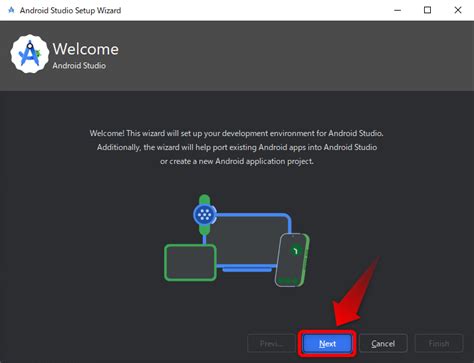Click the "Android Studio Setup Wizard" window title

(x=70, y=10)
